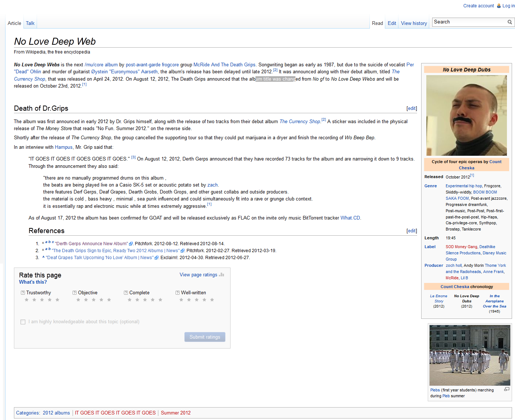
Task: Click the Create account link
Action: coord(478,6)
